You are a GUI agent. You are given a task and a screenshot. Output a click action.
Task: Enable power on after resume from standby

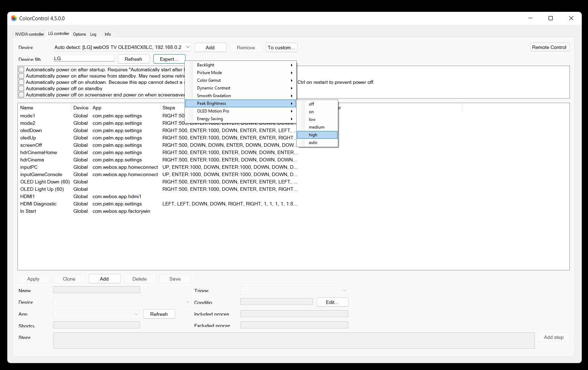[x=21, y=76]
